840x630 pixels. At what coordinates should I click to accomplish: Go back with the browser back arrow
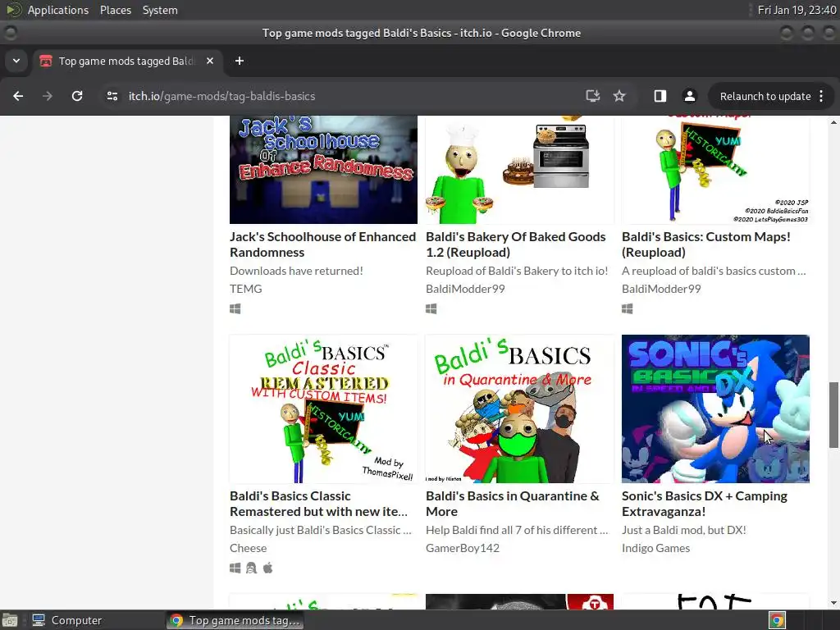tap(18, 96)
